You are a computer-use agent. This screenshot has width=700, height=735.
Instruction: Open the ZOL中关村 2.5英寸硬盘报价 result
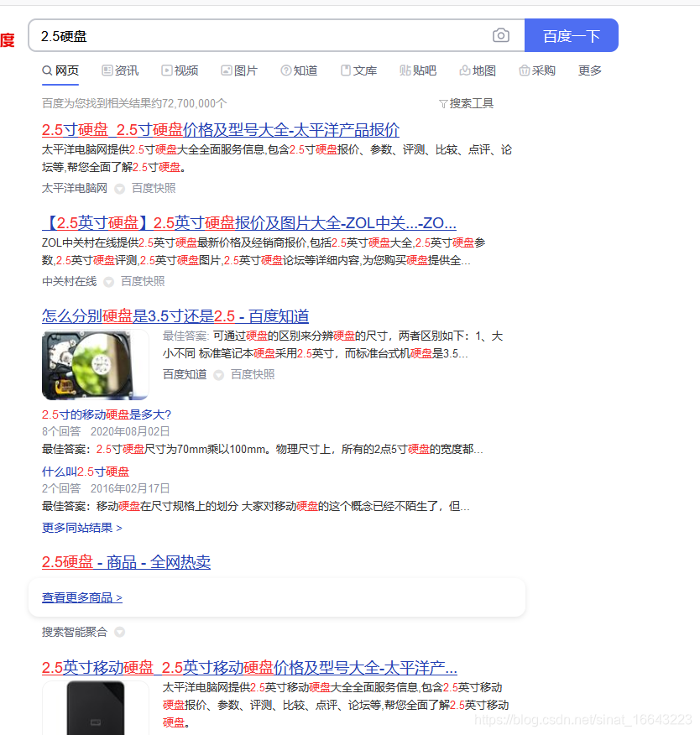click(249, 223)
